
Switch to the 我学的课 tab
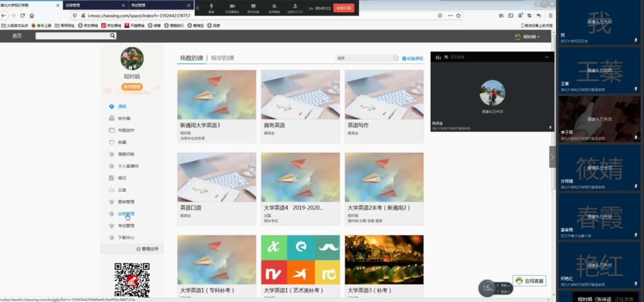pos(222,58)
